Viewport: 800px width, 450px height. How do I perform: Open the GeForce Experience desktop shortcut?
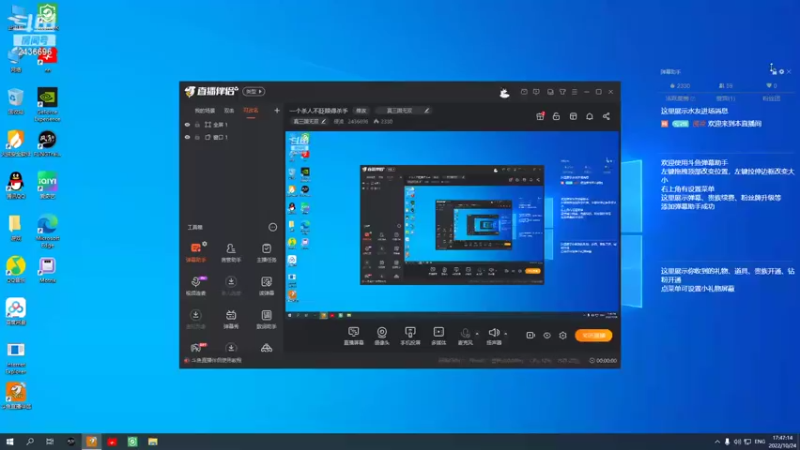coord(47,105)
